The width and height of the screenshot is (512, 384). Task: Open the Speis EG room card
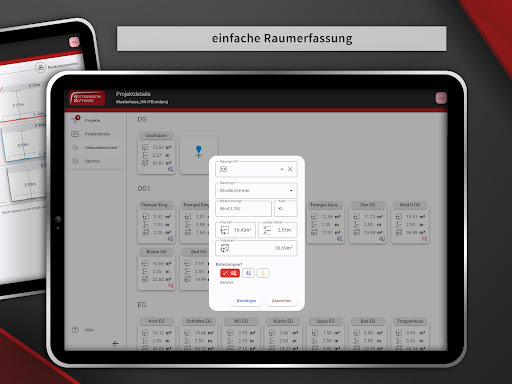click(325, 334)
